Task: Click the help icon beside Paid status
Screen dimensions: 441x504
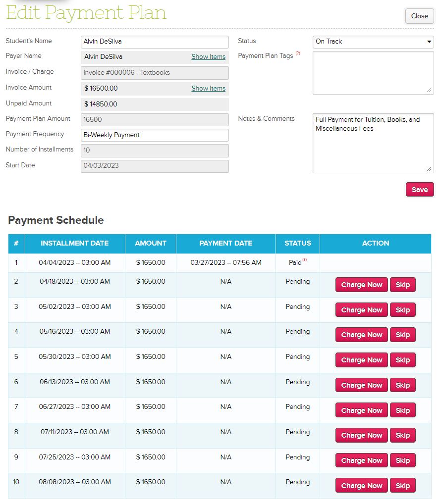Action: coord(304,260)
